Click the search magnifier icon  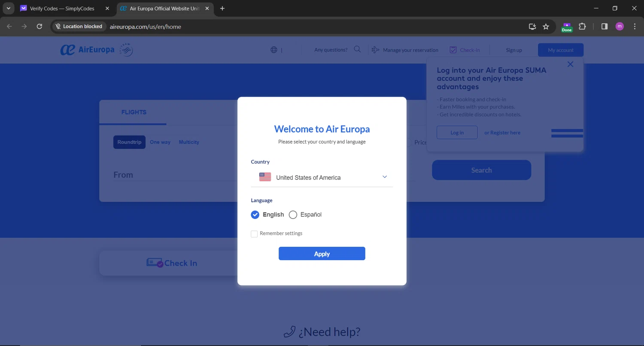click(x=357, y=49)
